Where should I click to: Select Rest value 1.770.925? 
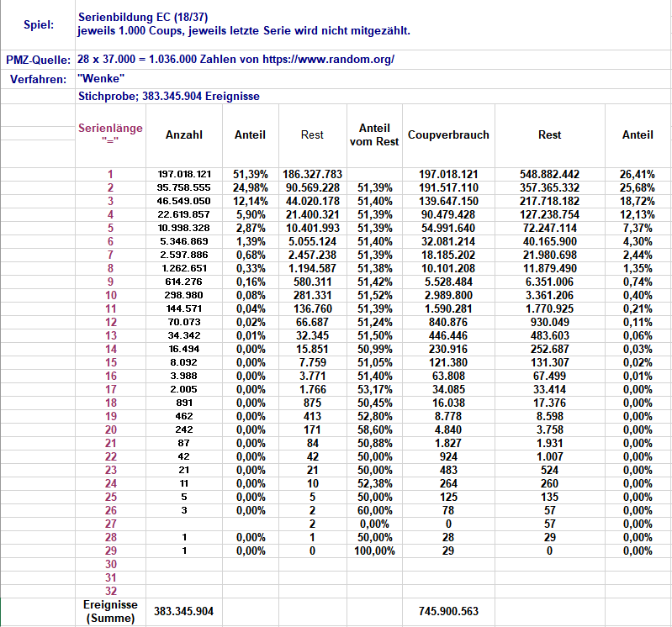click(549, 308)
